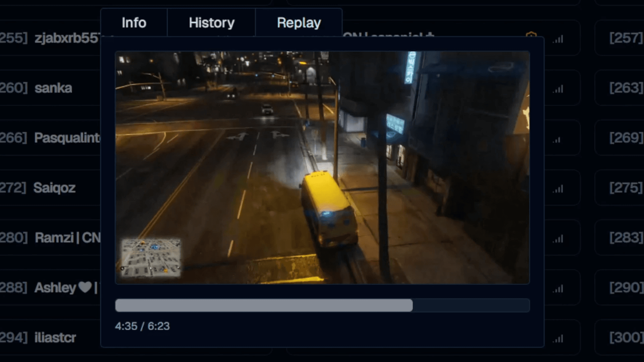
Task: Click signal strength icon left of [300]
Action: [x=558, y=339]
